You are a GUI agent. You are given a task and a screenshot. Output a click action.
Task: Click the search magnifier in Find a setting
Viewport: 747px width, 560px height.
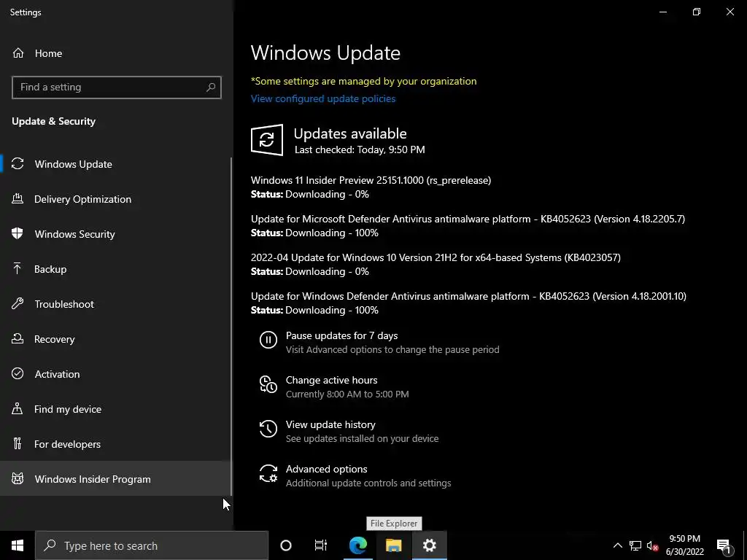tap(211, 87)
